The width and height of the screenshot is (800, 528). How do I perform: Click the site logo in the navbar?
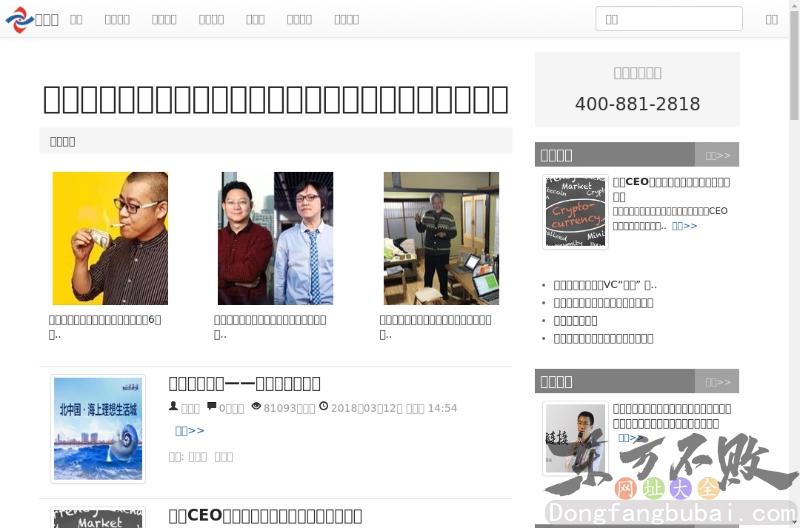point(32,19)
